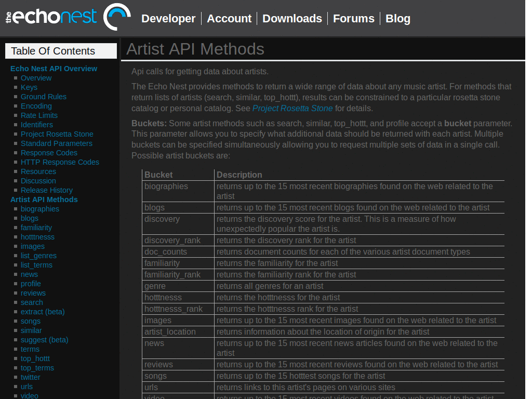The height and width of the screenshot is (399, 532).
Task: Open blogs method link in sidebar
Action: [x=30, y=218]
